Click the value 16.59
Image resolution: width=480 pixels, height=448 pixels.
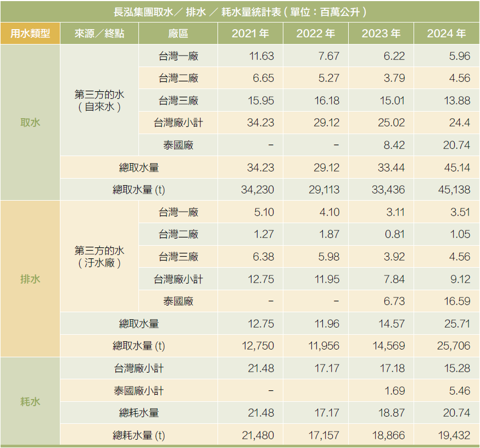pos(457,301)
